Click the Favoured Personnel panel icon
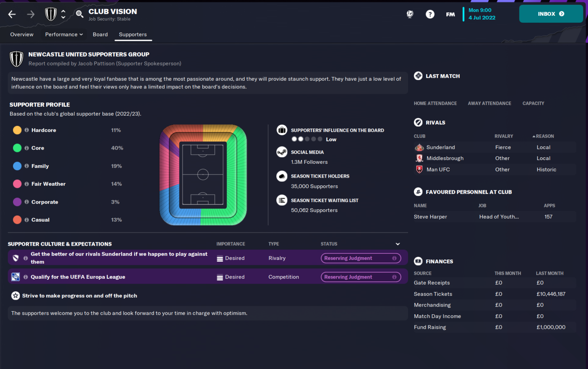588x369 pixels. (x=418, y=192)
